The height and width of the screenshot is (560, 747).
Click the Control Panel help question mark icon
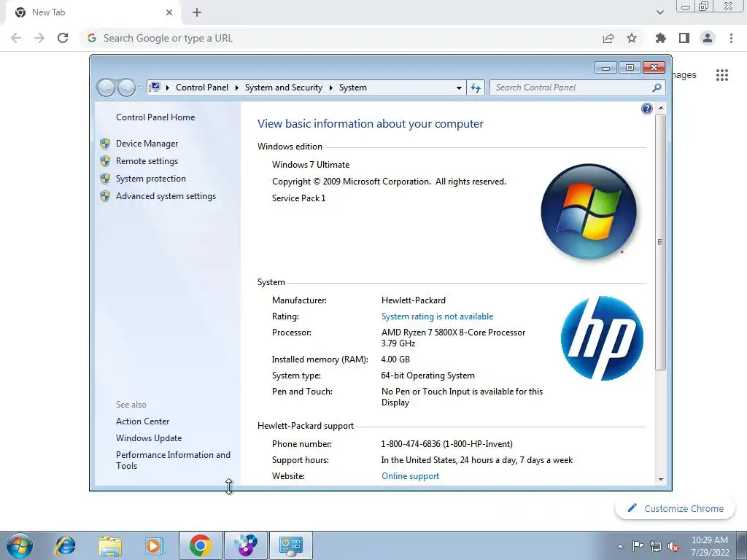coord(646,109)
